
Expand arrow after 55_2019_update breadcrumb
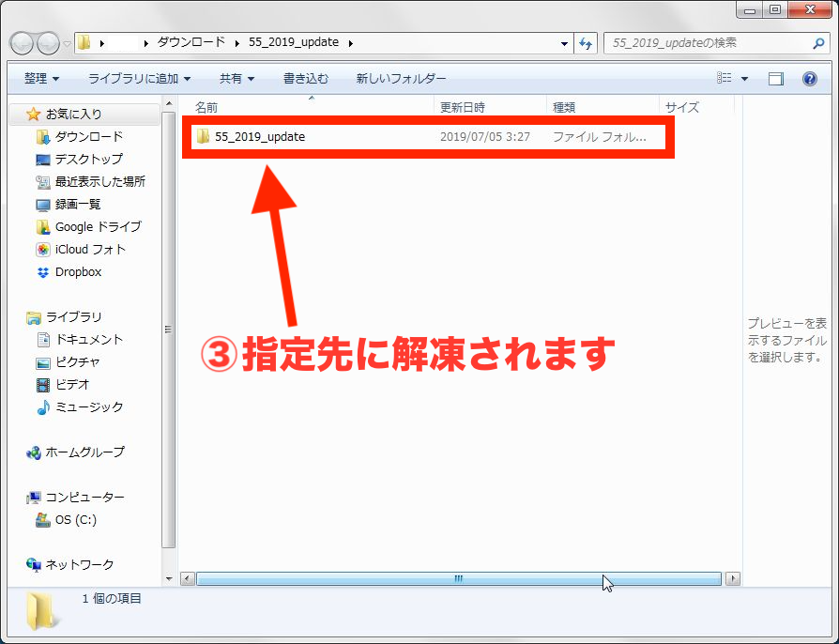click(x=350, y=43)
